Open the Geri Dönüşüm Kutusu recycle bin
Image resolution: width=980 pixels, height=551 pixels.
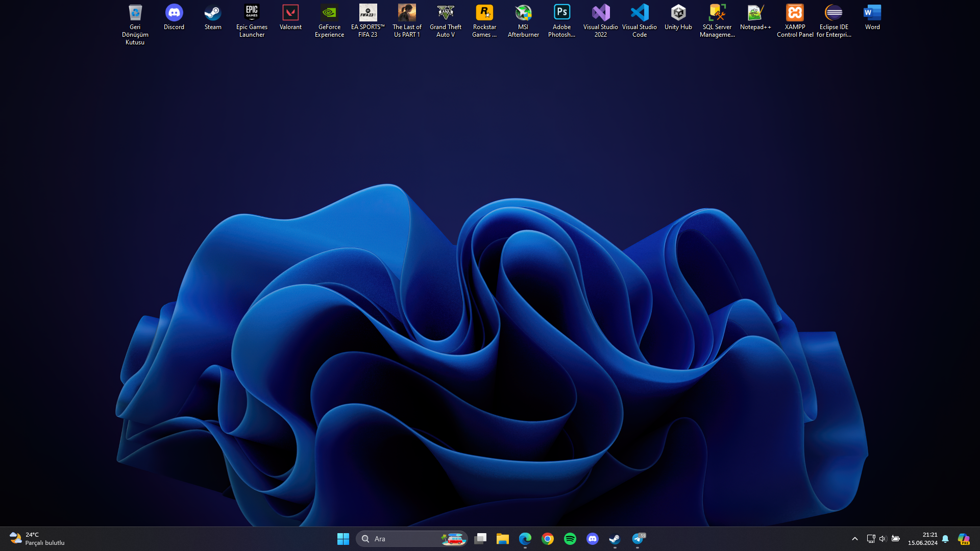(x=135, y=24)
